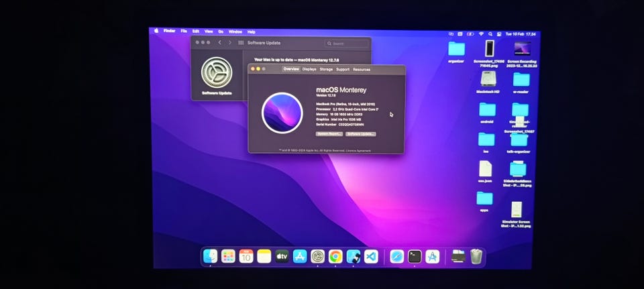
Task: Select the ios folder on desktop
Action: (x=486, y=139)
